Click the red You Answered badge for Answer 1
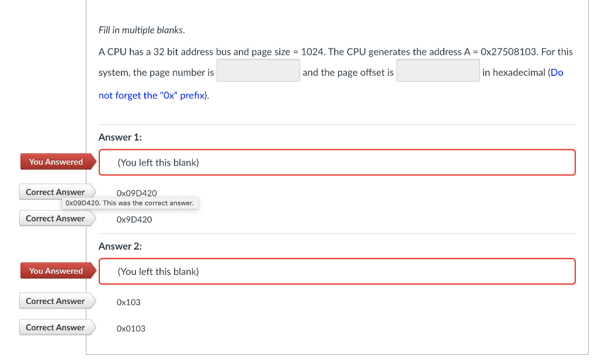The width and height of the screenshot is (598, 364). coord(55,162)
